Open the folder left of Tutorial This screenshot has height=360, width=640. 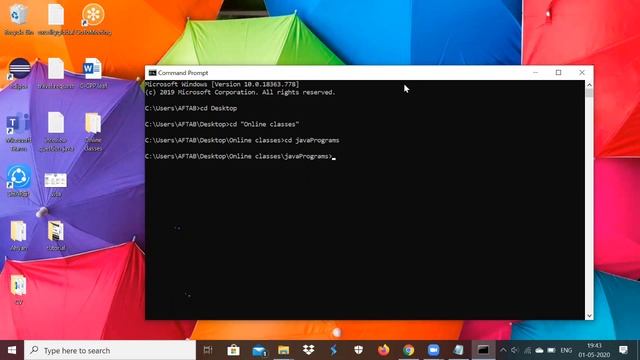(x=18, y=235)
